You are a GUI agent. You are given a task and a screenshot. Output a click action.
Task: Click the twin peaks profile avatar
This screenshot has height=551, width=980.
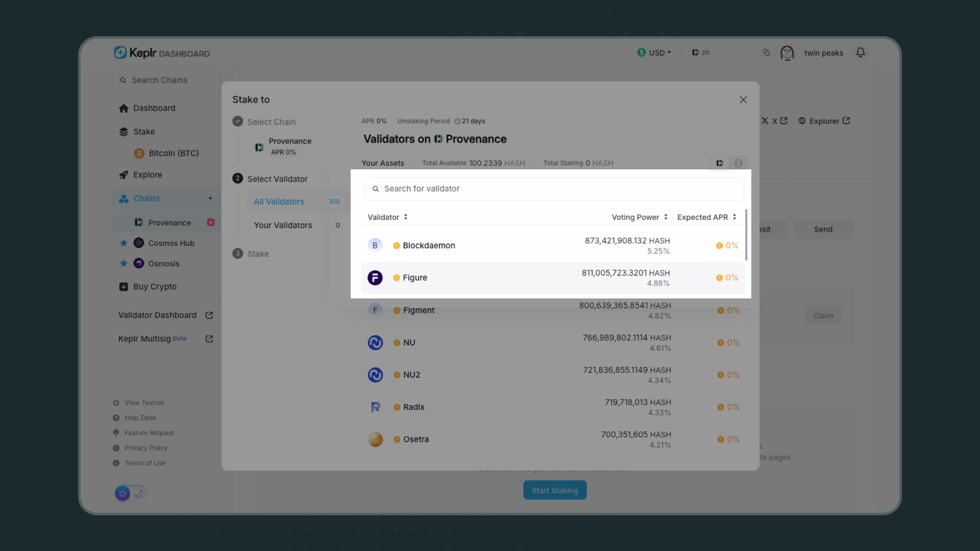(x=787, y=53)
